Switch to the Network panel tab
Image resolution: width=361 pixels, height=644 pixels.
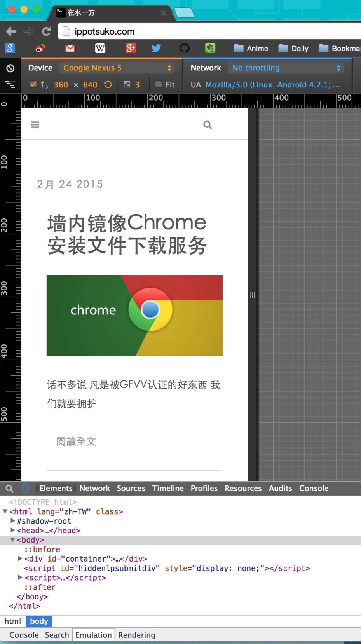95,489
